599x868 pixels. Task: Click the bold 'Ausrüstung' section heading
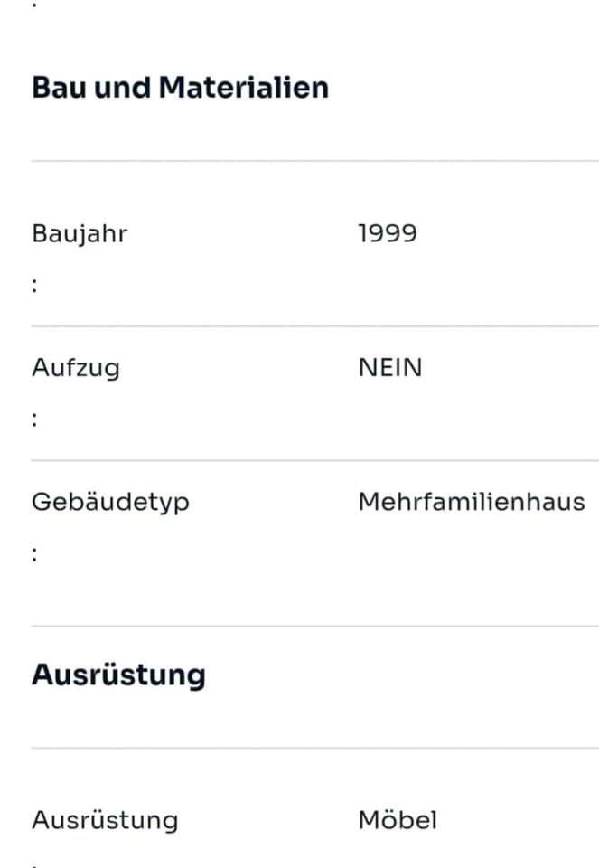[x=118, y=675]
